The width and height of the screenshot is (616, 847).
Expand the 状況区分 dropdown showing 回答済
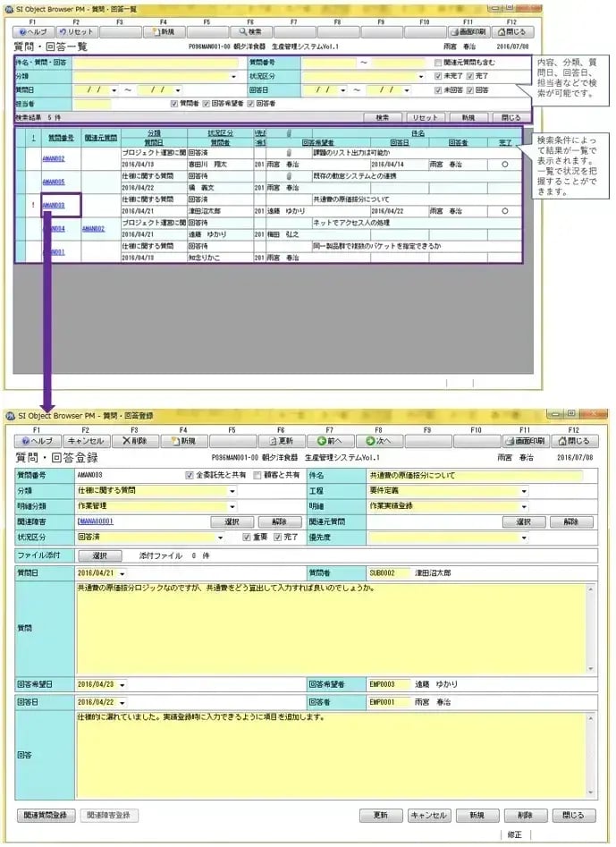click(x=221, y=538)
